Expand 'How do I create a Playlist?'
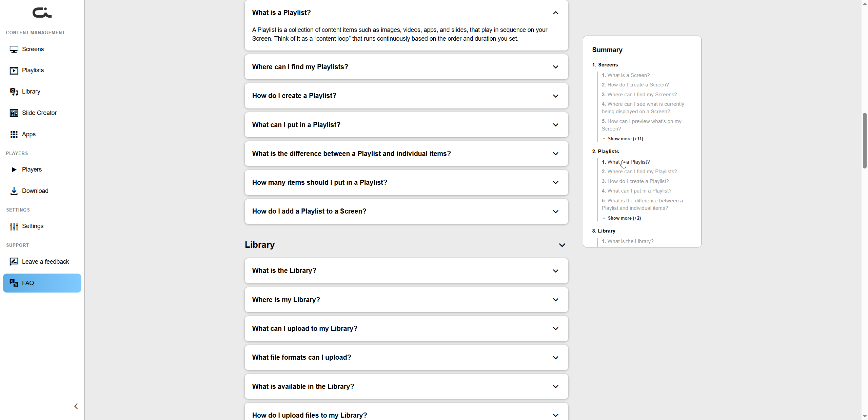The height and width of the screenshot is (420, 868). pyautogui.click(x=555, y=96)
